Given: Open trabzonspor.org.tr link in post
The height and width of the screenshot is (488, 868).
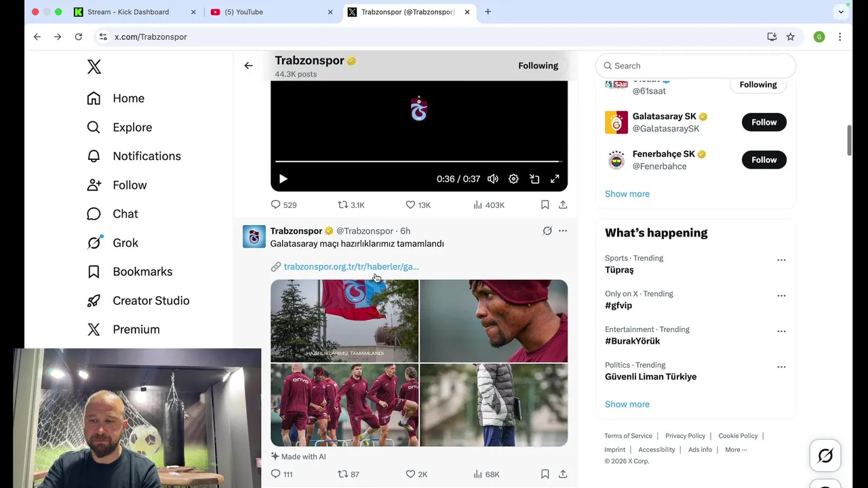Looking at the screenshot, I should 351,266.
